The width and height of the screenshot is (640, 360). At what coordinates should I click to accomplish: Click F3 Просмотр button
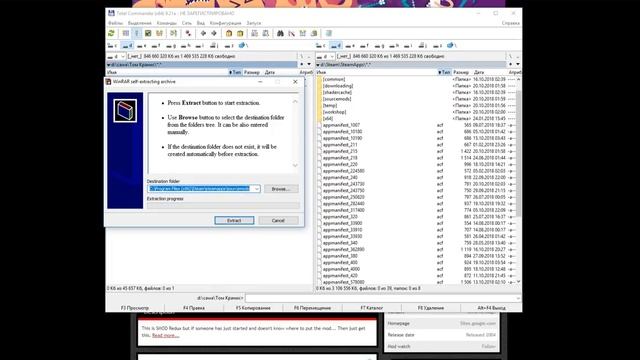135,308
